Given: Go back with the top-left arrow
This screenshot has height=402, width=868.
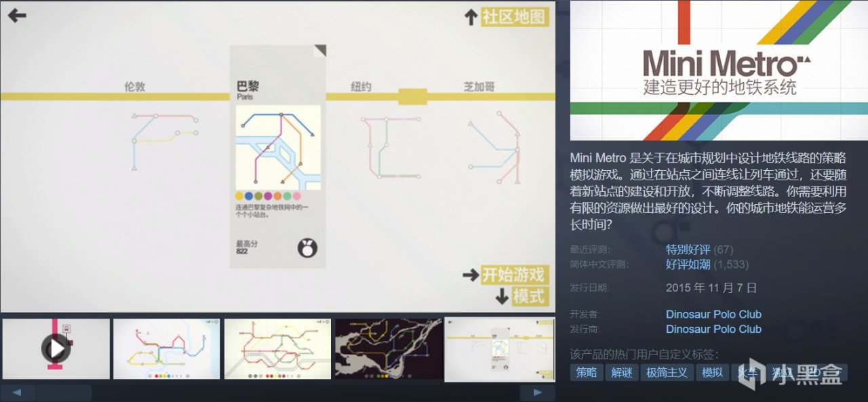Looking at the screenshot, I should click(x=16, y=15).
